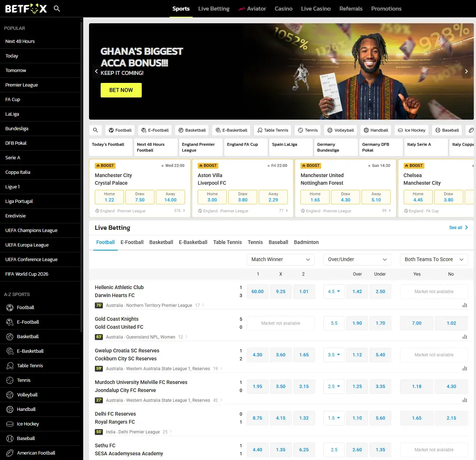
Task: Switch to Table Tennis live betting tab
Action: click(x=227, y=242)
